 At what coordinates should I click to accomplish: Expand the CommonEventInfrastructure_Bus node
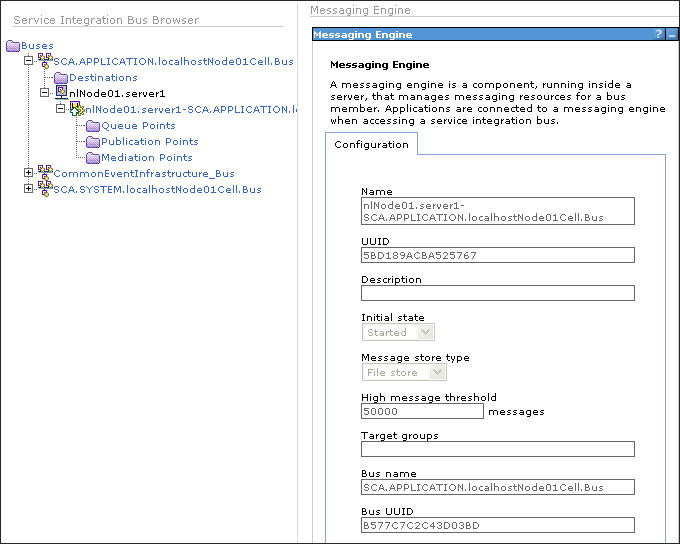29,173
